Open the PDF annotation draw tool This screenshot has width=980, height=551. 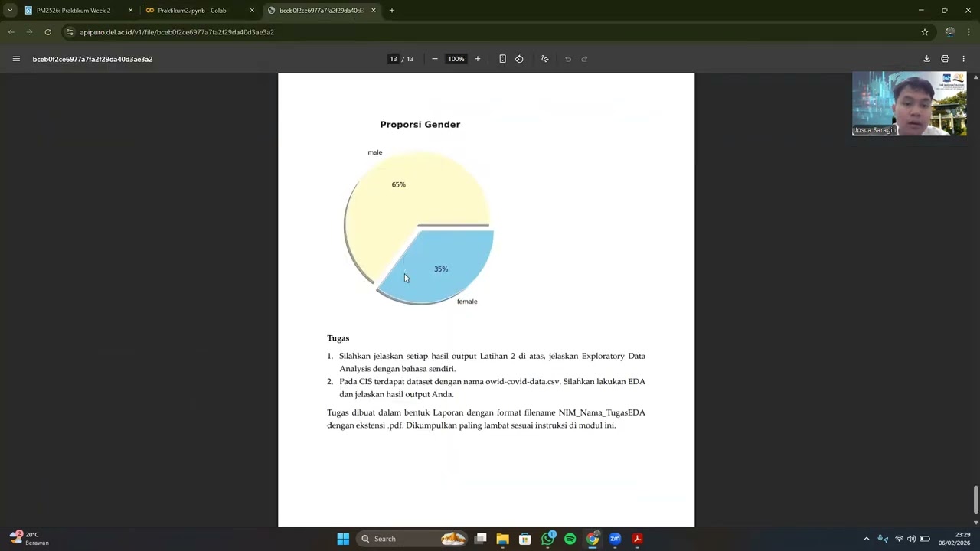click(x=544, y=59)
